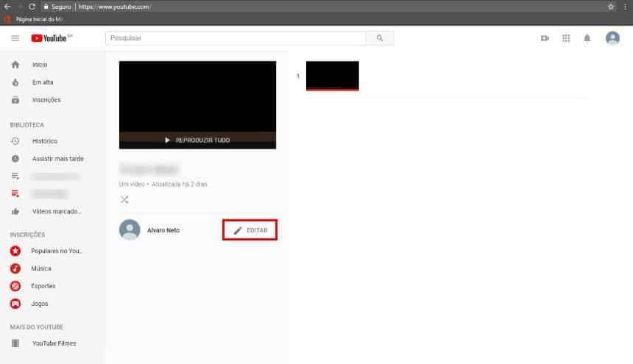This screenshot has height=364, width=633.
Task: Bookmark the page with the star
Action: tap(611, 7)
